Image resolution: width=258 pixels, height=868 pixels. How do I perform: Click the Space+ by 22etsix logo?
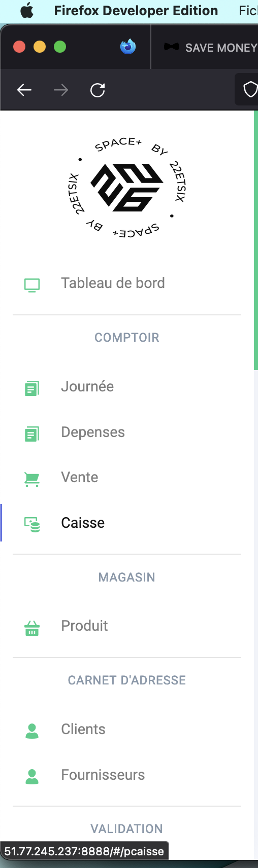(127, 188)
